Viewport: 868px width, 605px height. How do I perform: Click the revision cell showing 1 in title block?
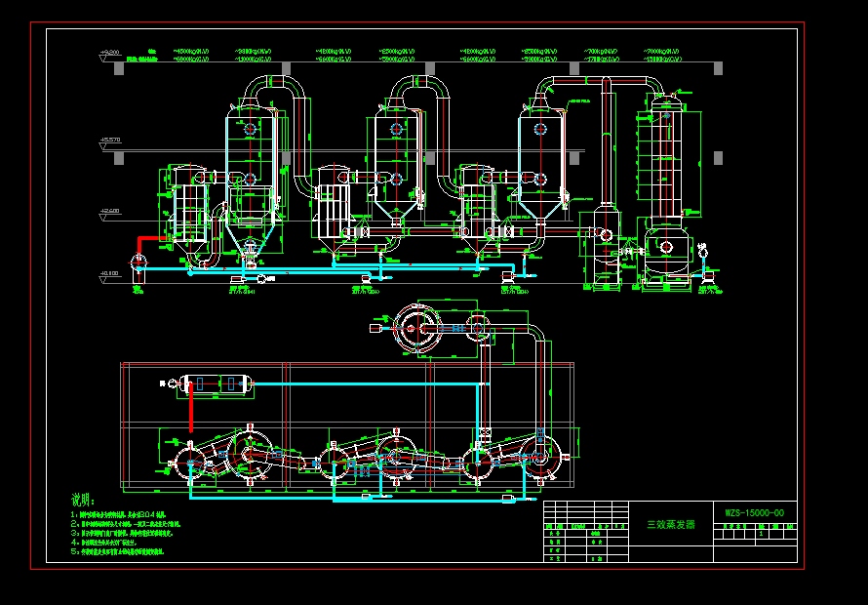[761, 533]
